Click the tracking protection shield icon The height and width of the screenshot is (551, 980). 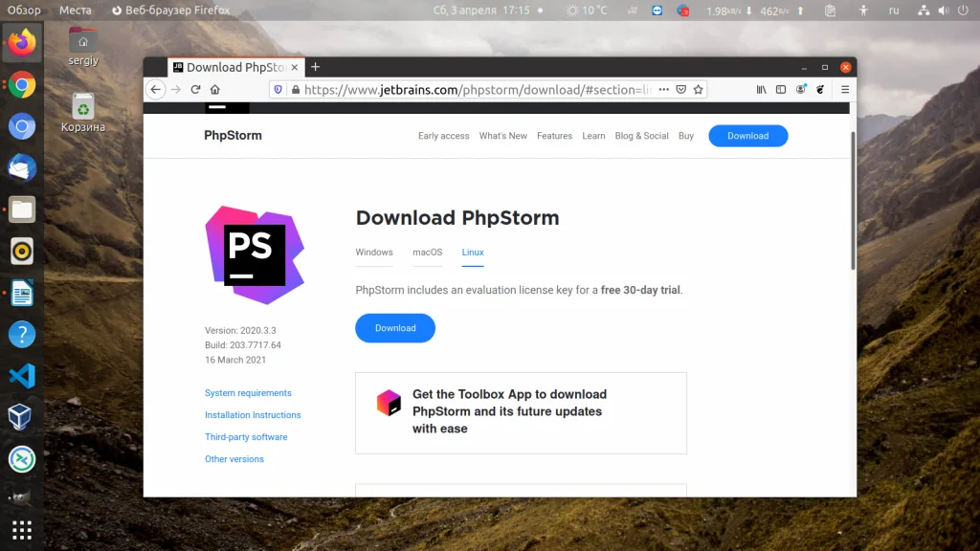(x=278, y=89)
